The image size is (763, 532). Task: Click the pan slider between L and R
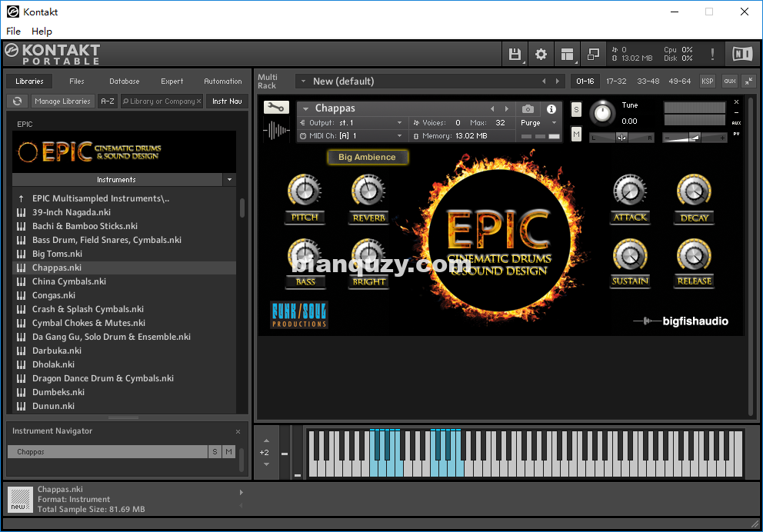621,138
